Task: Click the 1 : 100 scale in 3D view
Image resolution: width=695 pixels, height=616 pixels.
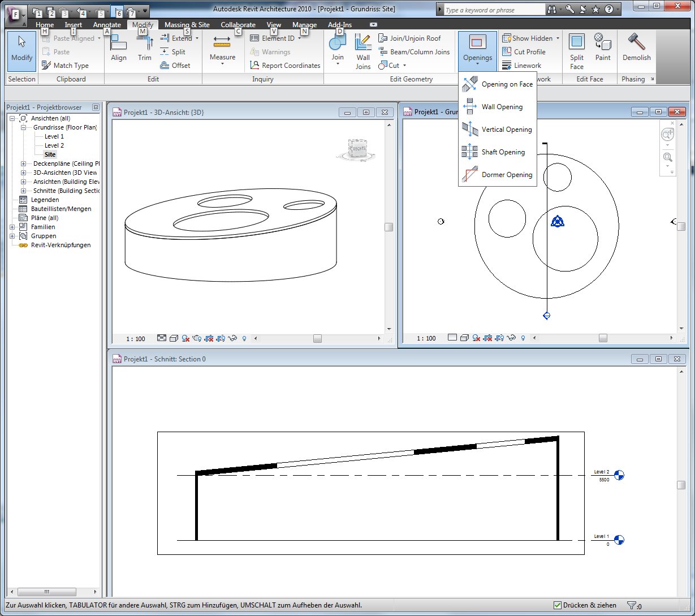Action: tap(136, 339)
